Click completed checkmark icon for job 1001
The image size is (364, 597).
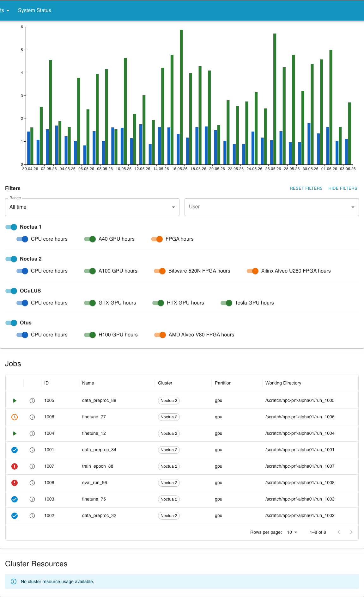[15, 450]
